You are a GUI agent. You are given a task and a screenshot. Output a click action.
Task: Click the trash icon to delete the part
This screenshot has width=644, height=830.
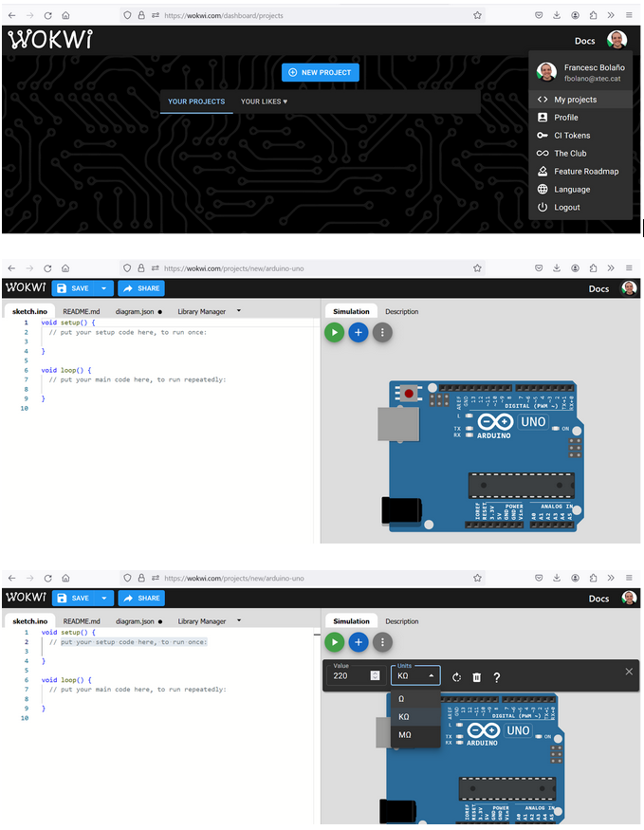tap(476, 677)
